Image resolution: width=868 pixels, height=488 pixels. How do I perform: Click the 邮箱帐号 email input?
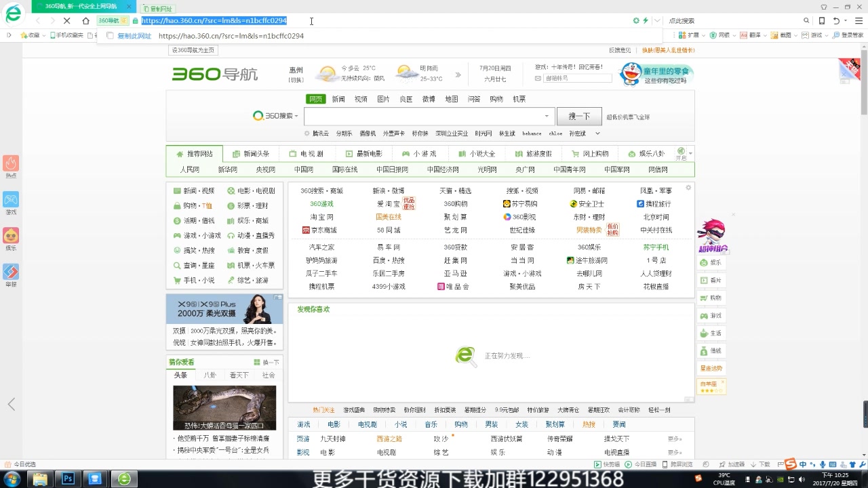click(577, 79)
